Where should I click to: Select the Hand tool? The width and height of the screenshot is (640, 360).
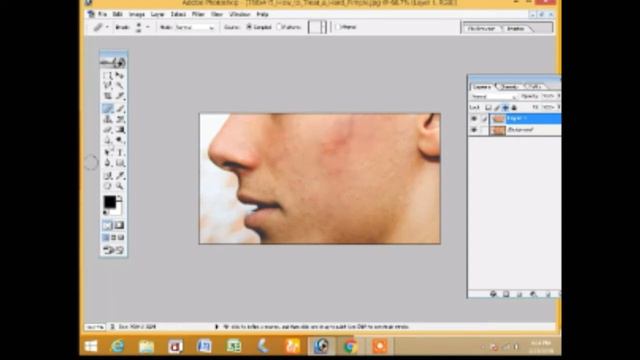pos(107,186)
